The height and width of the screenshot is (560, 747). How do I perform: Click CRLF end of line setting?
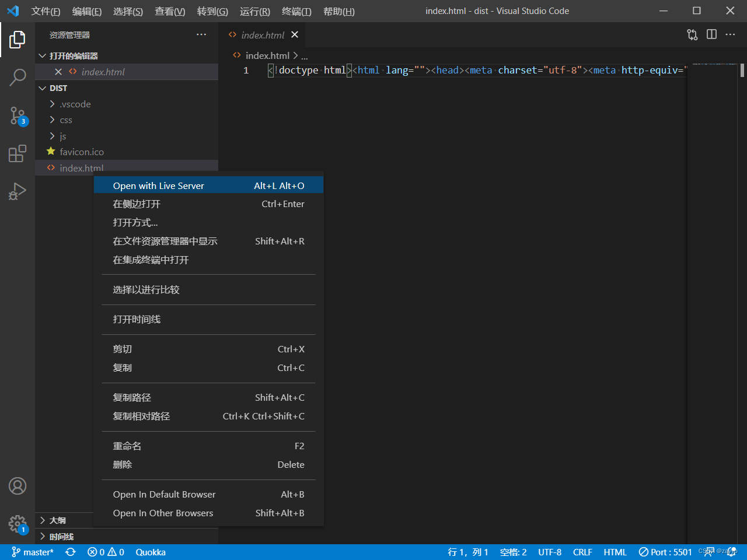582,552
